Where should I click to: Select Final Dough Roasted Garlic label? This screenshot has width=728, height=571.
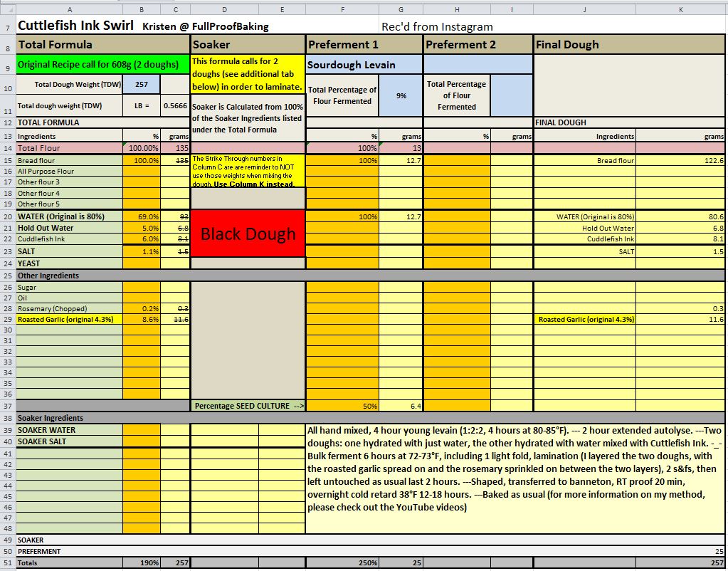[585, 320]
